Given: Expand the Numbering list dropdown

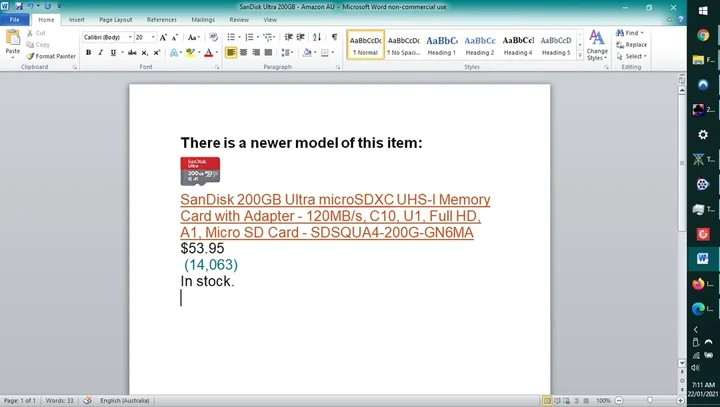Looking at the screenshot, I should (x=258, y=37).
